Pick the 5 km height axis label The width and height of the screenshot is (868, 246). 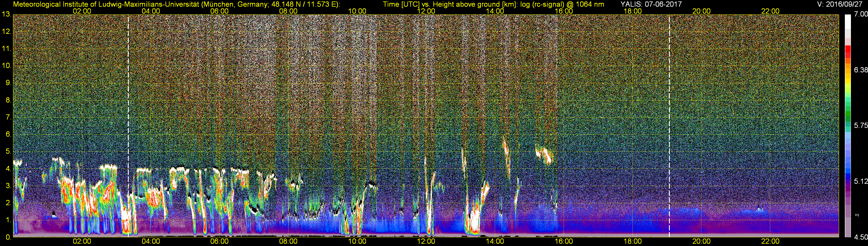coord(8,152)
